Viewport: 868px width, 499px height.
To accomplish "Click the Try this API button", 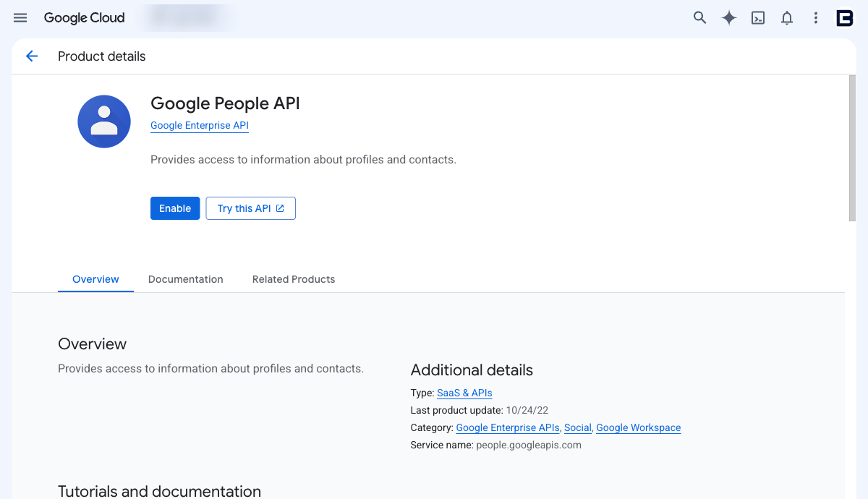I will (x=250, y=208).
